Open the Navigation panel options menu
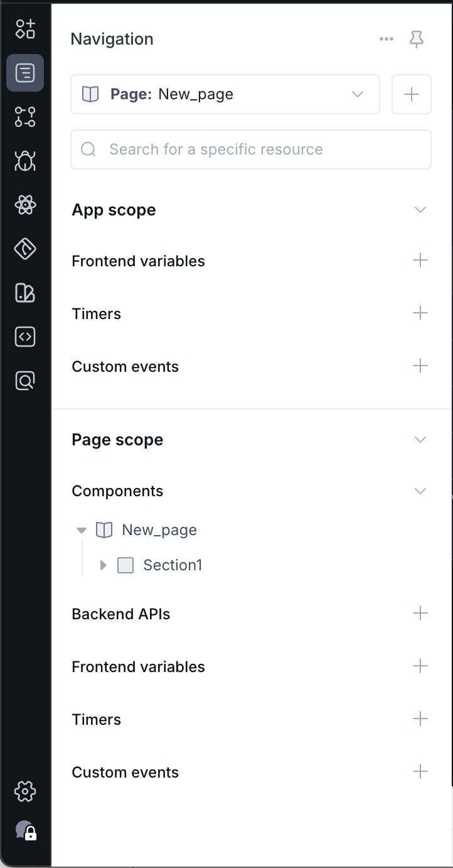 click(x=386, y=39)
